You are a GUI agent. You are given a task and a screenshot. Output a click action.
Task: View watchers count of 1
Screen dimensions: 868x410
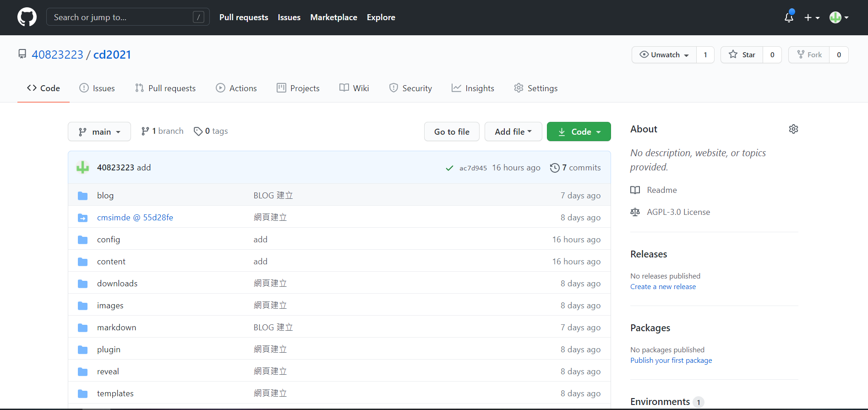(x=705, y=55)
